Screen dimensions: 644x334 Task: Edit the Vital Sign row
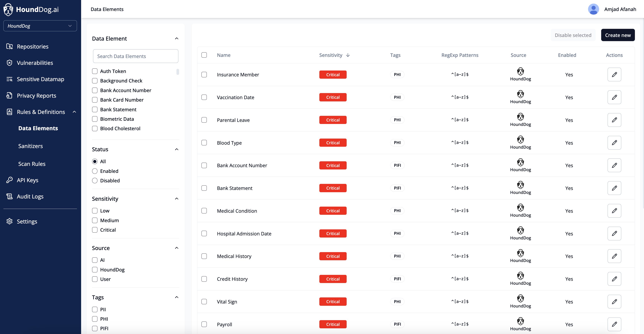click(x=614, y=302)
